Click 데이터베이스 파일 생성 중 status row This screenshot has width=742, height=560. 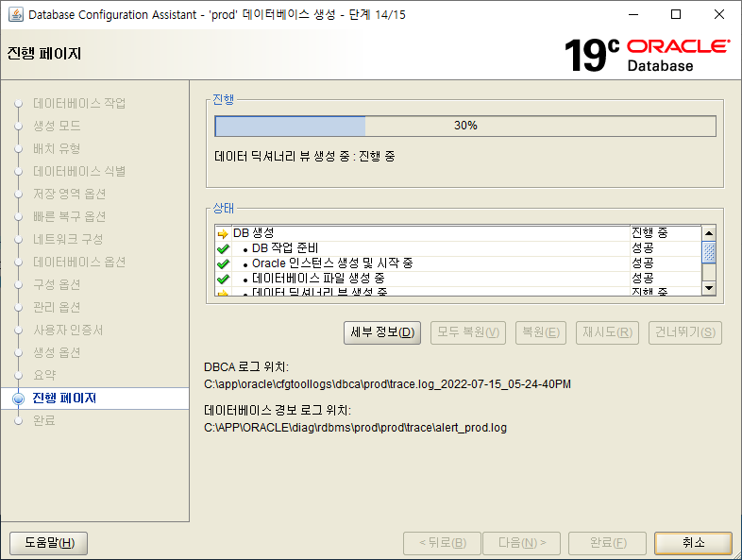click(458, 279)
